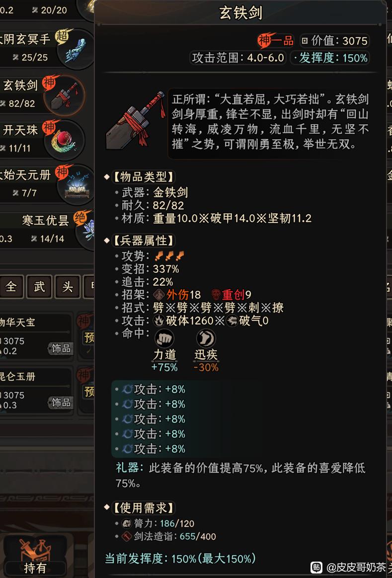The width and height of the screenshot is (392, 578).
Task: Click the 价值: 3075 value badge
Action: pos(334,41)
